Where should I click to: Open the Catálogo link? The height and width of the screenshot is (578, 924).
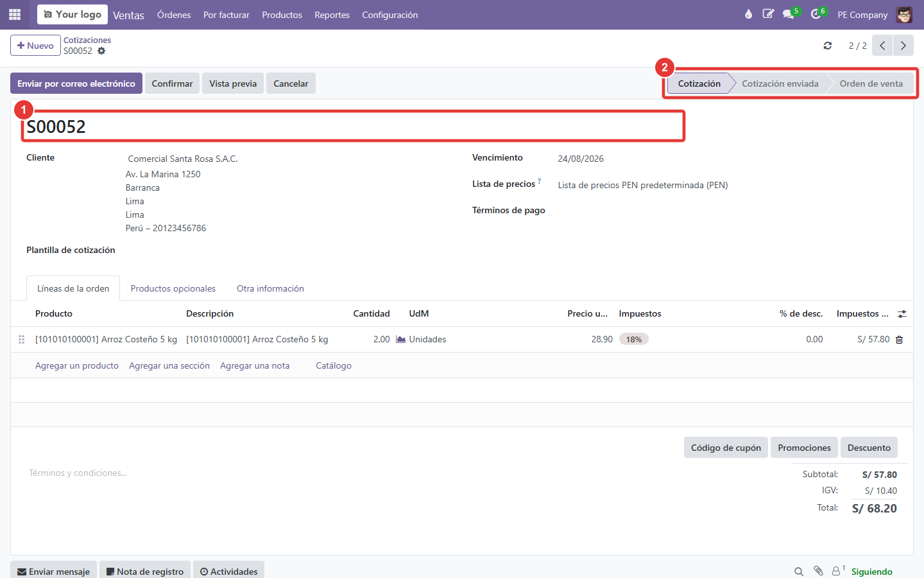334,365
